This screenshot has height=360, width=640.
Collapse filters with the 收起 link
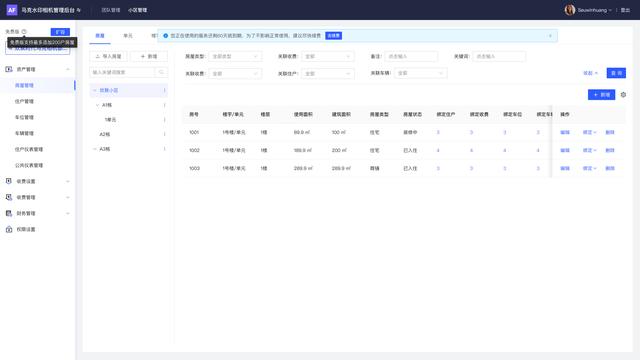tap(590, 73)
